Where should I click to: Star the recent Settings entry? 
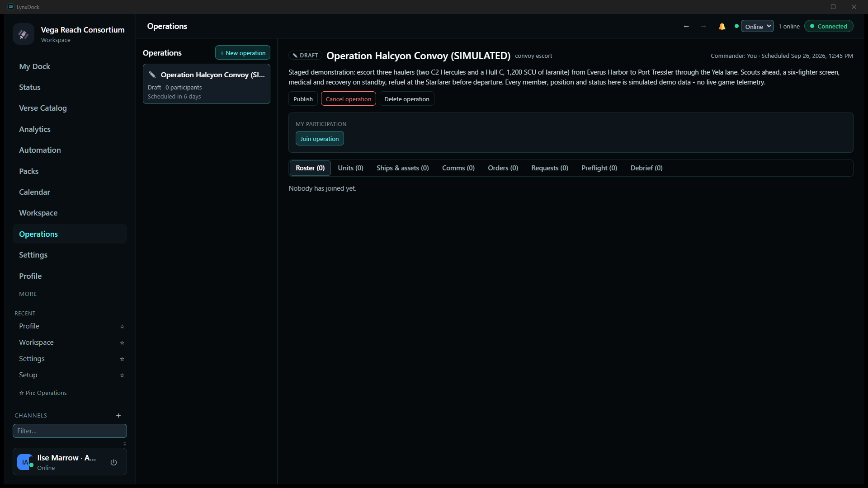pos(122,359)
